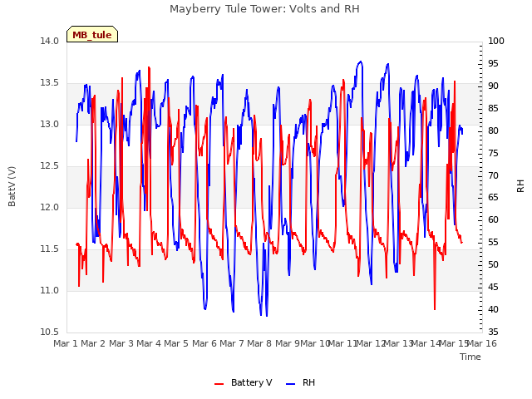Click the Mar 1 date tick label

[65, 343]
